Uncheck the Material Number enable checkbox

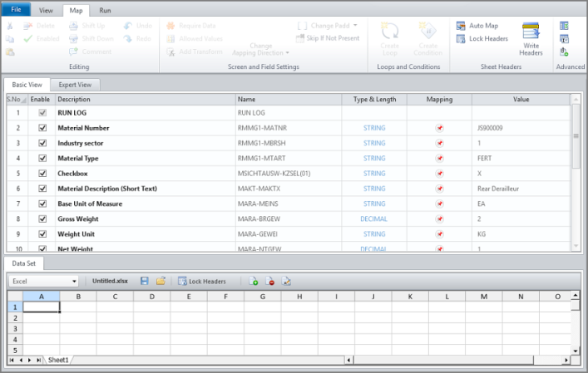42,128
